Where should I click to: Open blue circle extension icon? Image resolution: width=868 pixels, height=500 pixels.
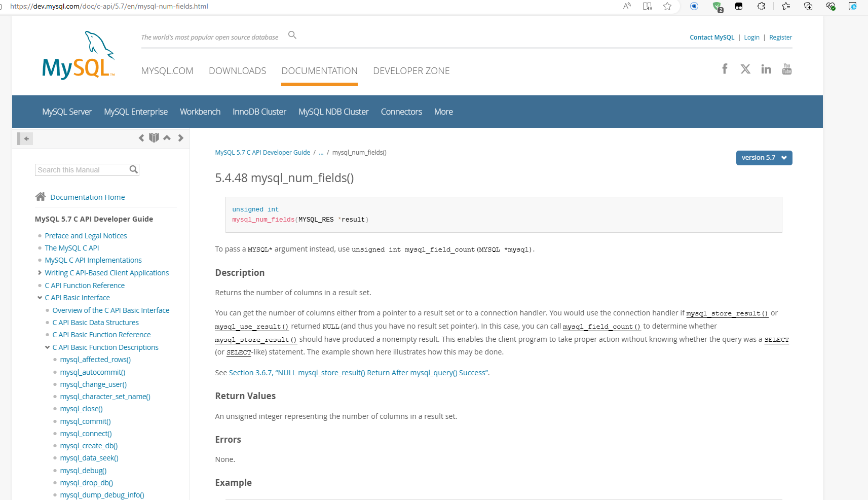[x=694, y=6]
